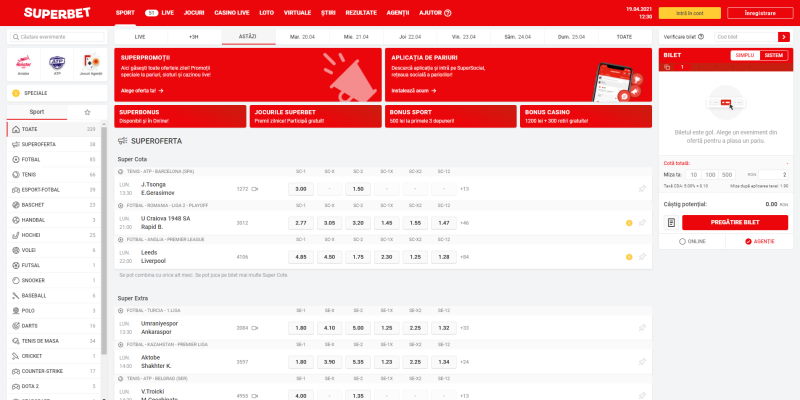Focus the Căutare evenimente search field
800x400 pixels.
point(57,37)
